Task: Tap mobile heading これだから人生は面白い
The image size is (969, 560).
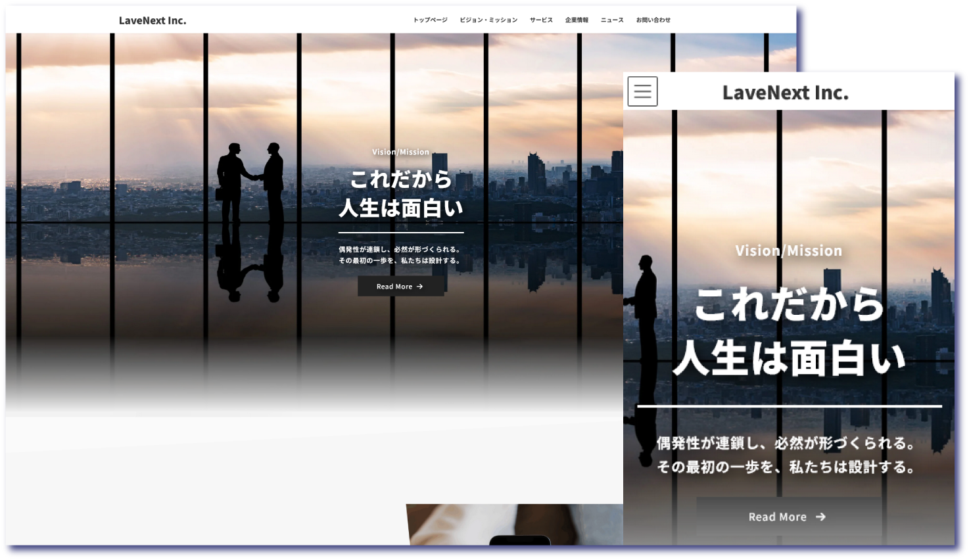Action: [788, 332]
